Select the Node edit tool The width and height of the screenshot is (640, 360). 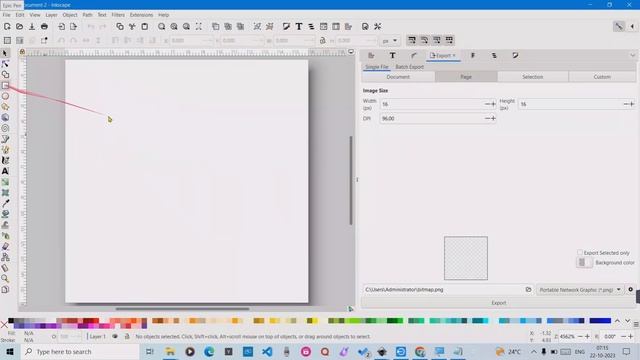(x=5, y=64)
